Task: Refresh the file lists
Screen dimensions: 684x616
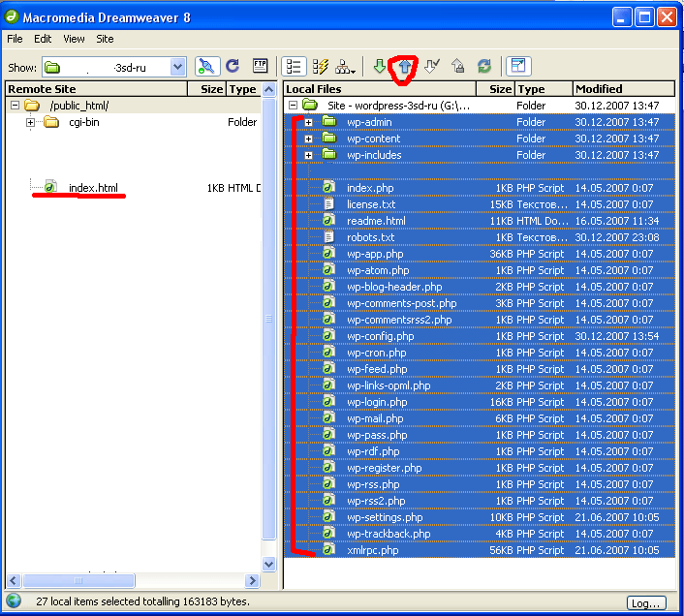Action: 233,66
